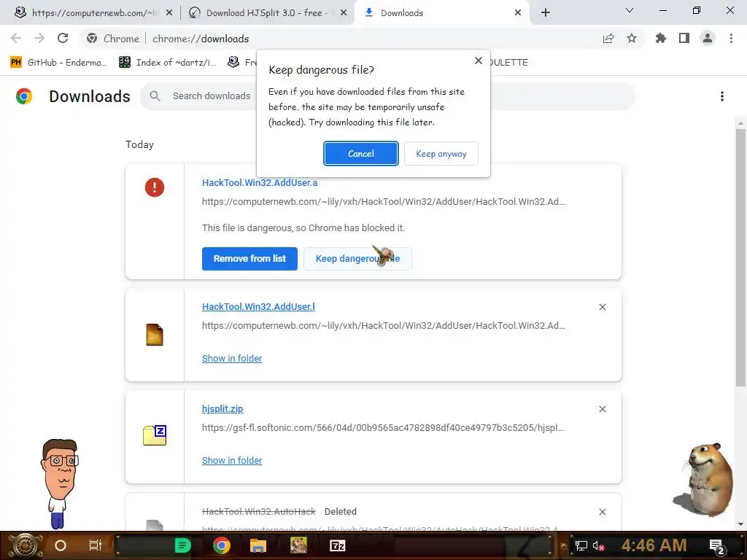Click the red danger warning icon
This screenshot has width=747, height=560.
[x=155, y=187]
